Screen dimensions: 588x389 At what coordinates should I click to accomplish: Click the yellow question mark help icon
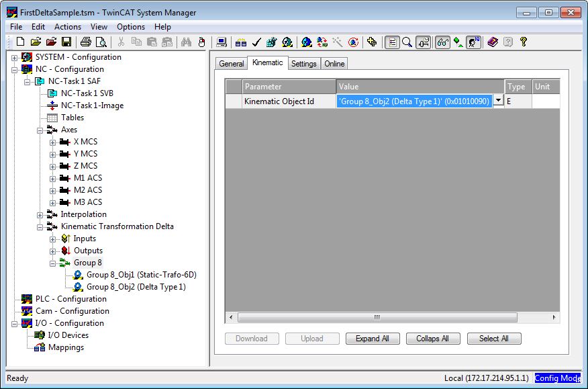tap(524, 42)
